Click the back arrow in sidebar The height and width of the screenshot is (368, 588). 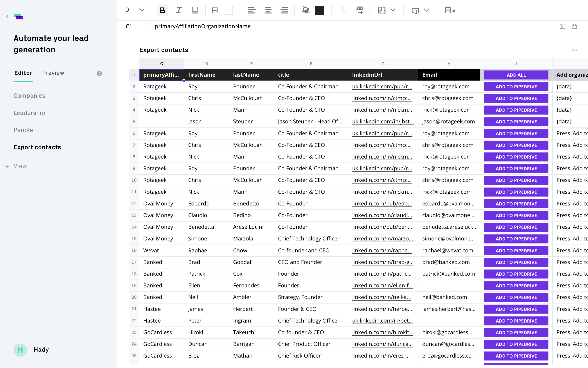(x=7, y=17)
